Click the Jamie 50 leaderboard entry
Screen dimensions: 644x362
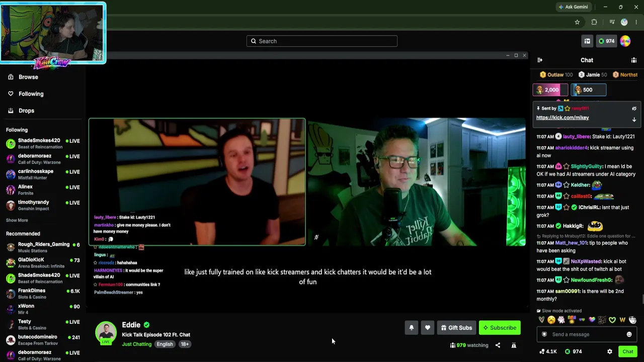click(x=593, y=75)
